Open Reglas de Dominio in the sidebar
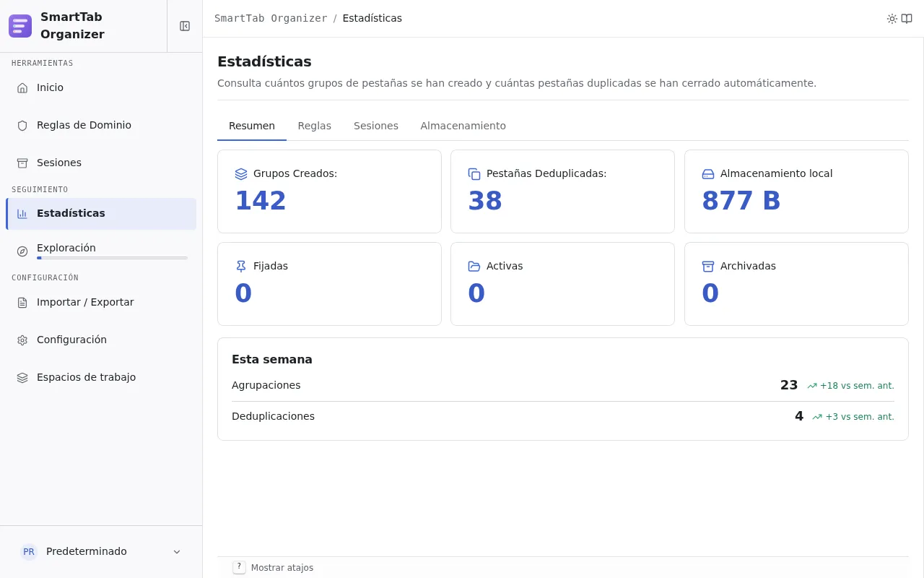Viewport: 924px width, 578px height. pyautogui.click(x=101, y=125)
